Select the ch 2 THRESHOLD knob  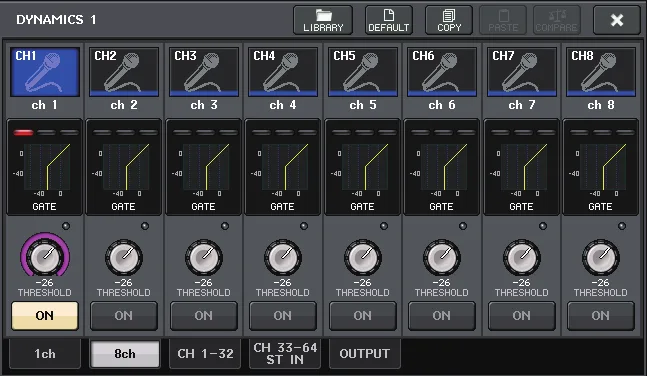click(124, 257)
